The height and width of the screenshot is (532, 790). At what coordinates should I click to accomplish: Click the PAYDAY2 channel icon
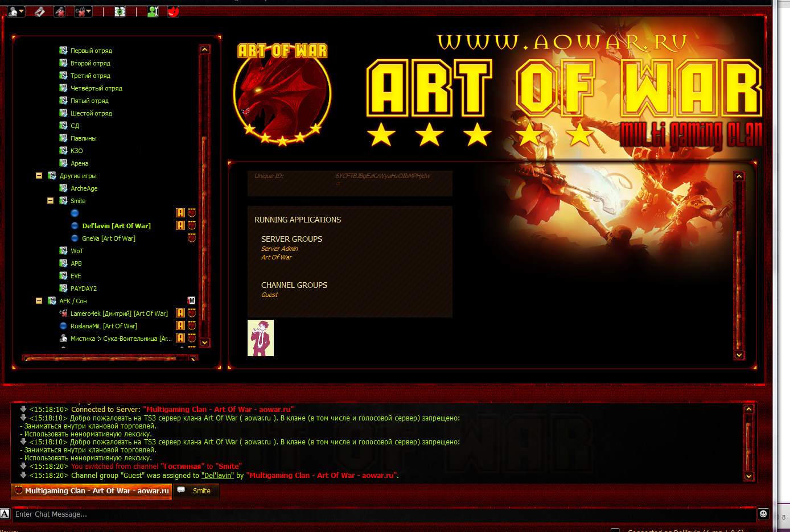pos(63,288)
